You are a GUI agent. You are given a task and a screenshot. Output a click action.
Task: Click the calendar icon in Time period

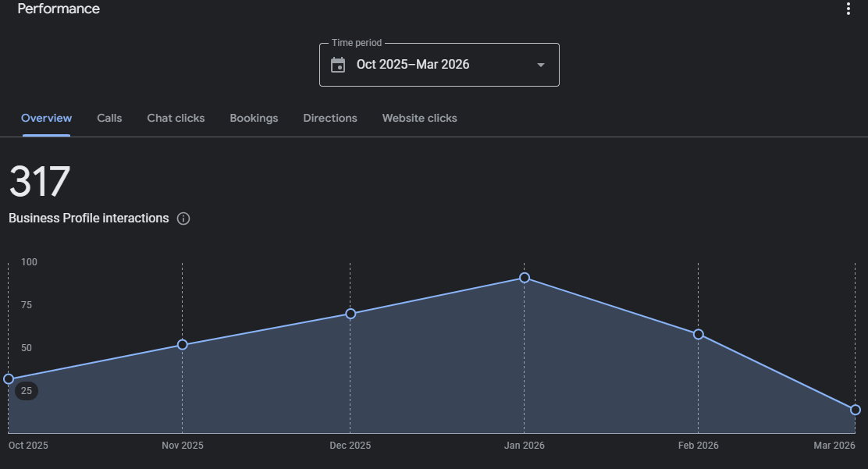(338, 65)
